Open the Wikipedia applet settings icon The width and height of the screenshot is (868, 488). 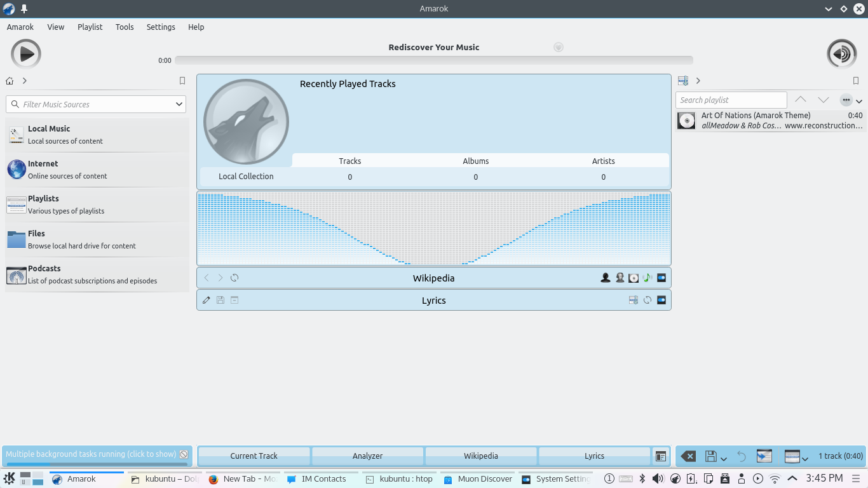[x=661, y=278]
